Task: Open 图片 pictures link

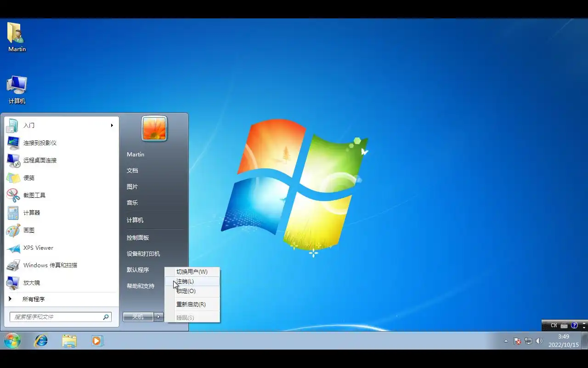Action: [132, 187]
